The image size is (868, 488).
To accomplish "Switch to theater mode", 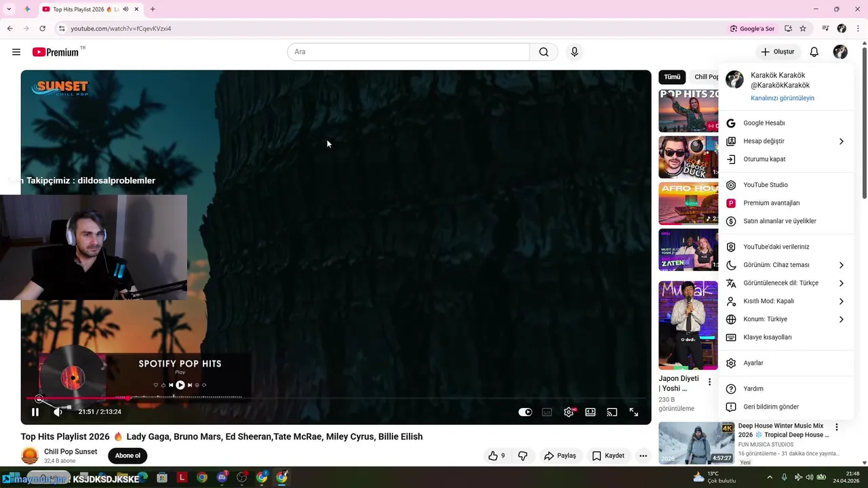I will [x=591, y=412].
